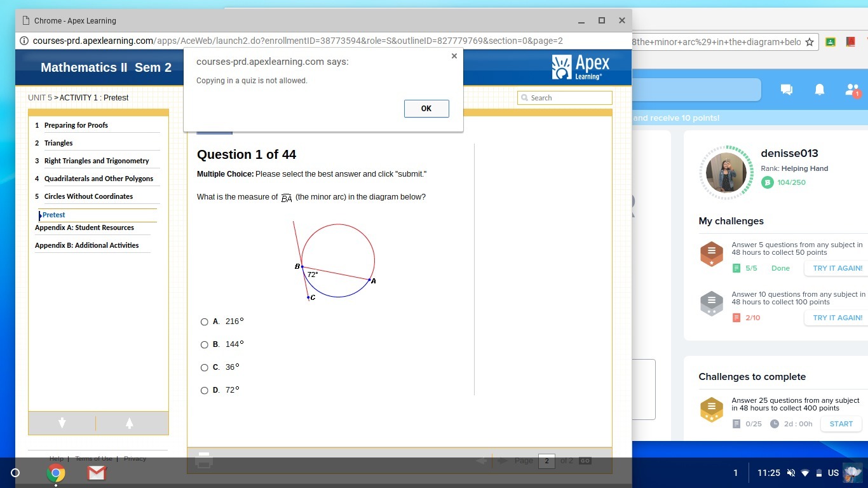Click the red extension icon in background browser
Viewport: 868px width, 488px height.
[x=851, y=42]
